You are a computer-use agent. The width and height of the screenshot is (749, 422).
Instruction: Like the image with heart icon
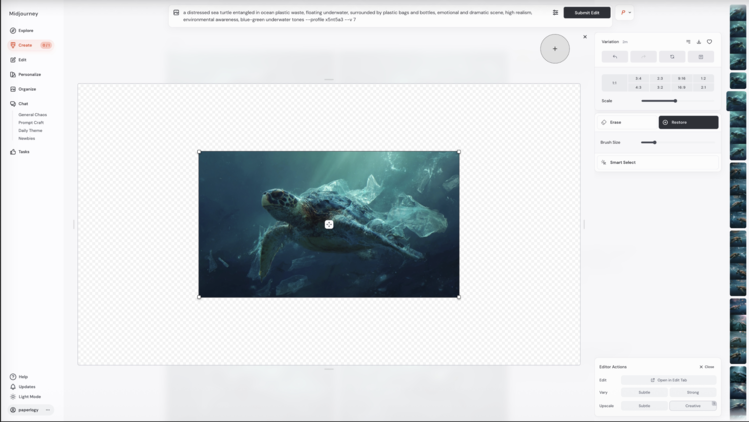coord(709,42)
